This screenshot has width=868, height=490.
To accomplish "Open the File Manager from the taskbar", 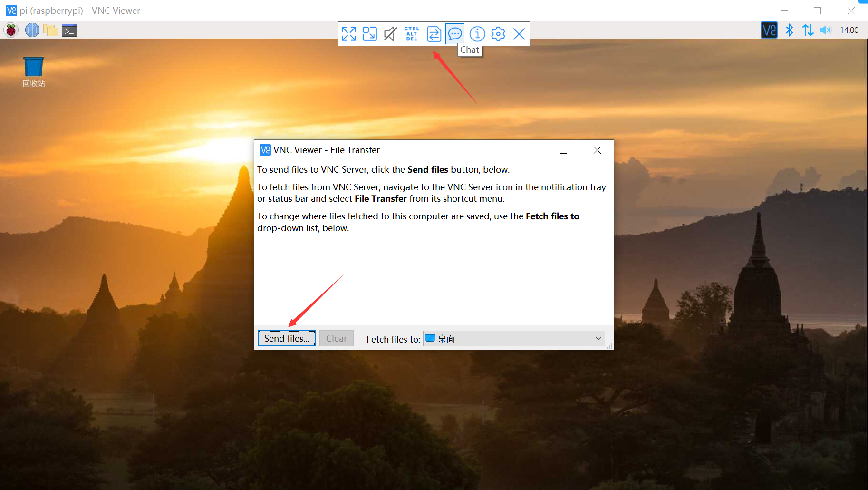I will tap(51, 30).
